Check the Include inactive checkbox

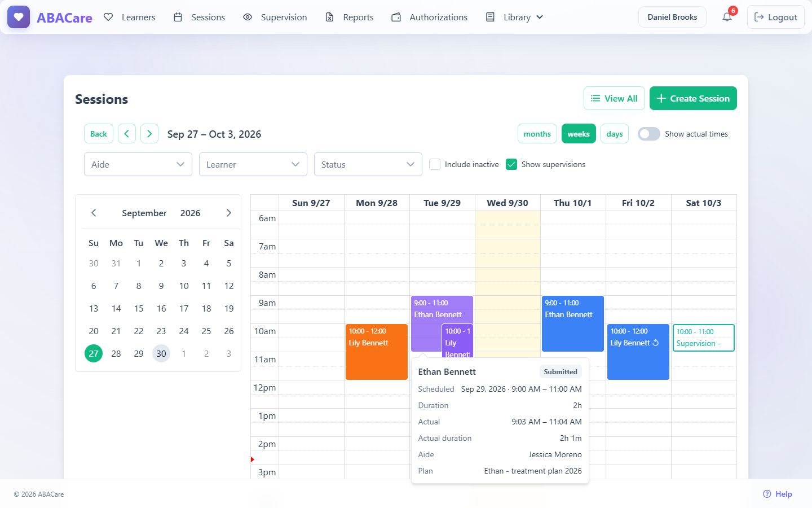(x=435, y=164)
